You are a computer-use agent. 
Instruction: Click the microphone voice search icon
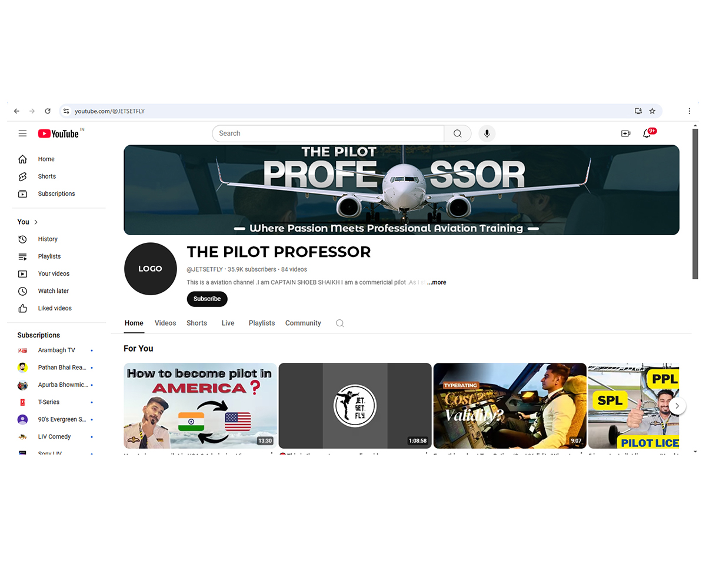point(487,133)
